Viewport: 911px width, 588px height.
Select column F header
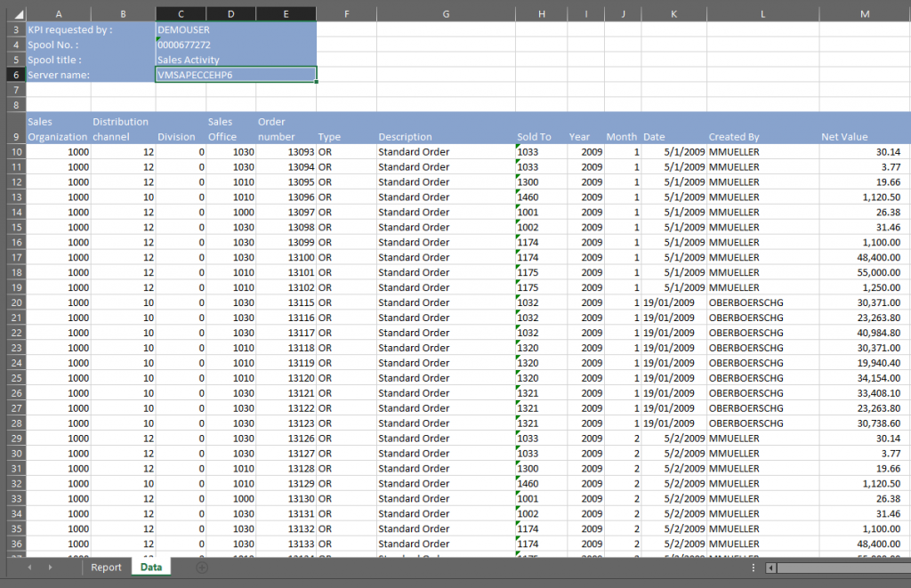[346, 14]
